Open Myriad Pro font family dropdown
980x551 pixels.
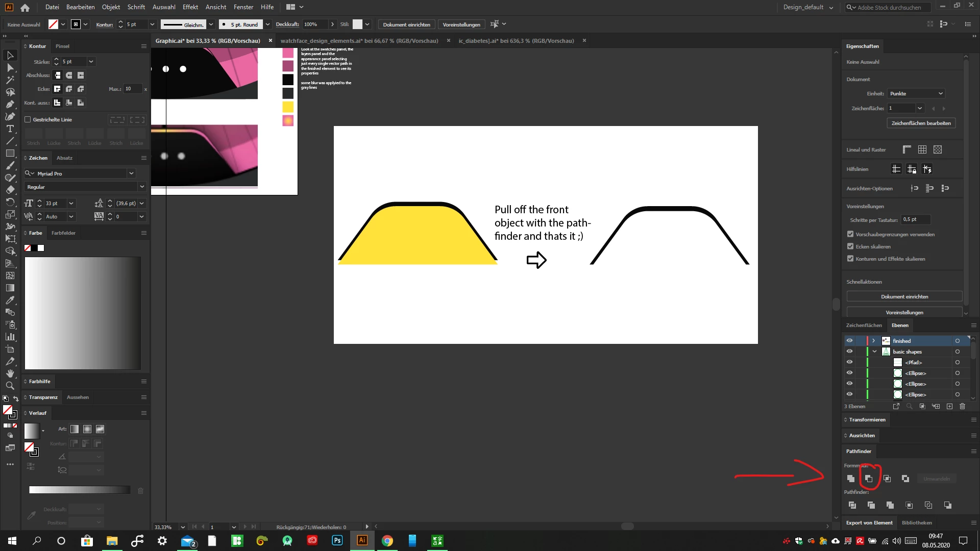tap(131, 173)
